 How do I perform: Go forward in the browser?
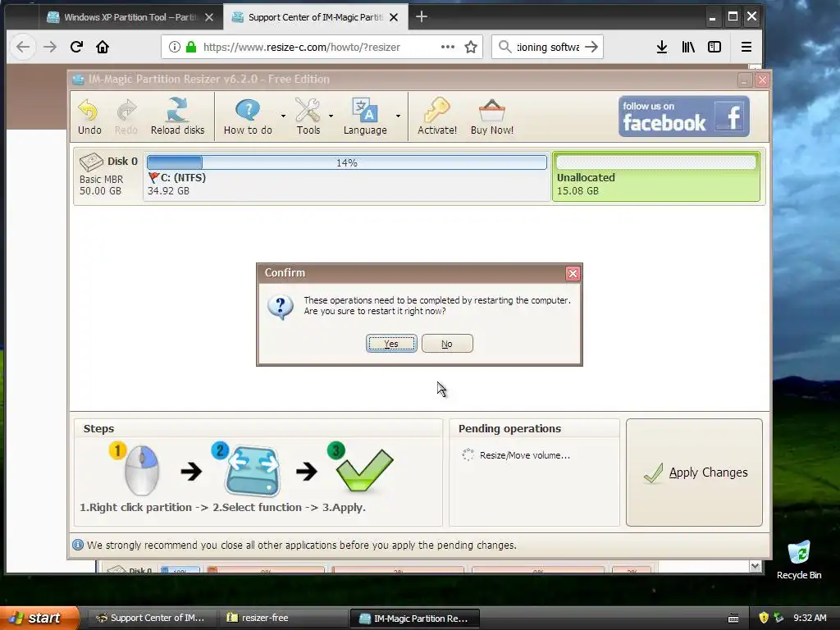click(x=50, y=47)
